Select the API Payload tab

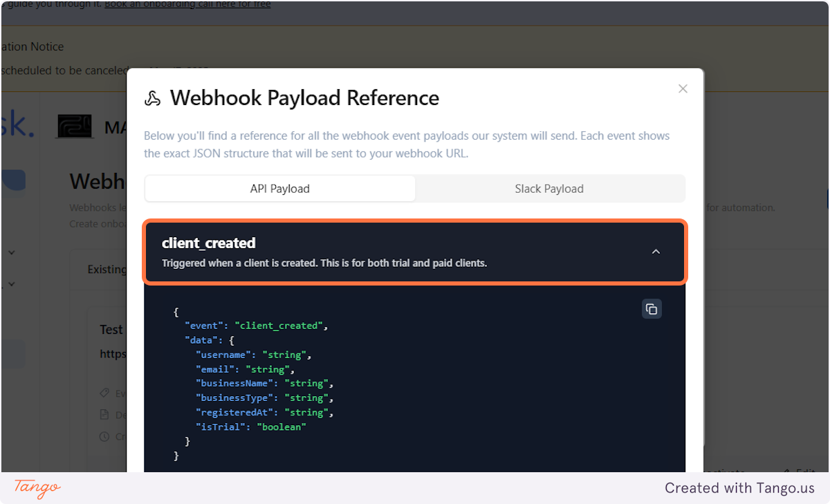[x=280, y=189]
